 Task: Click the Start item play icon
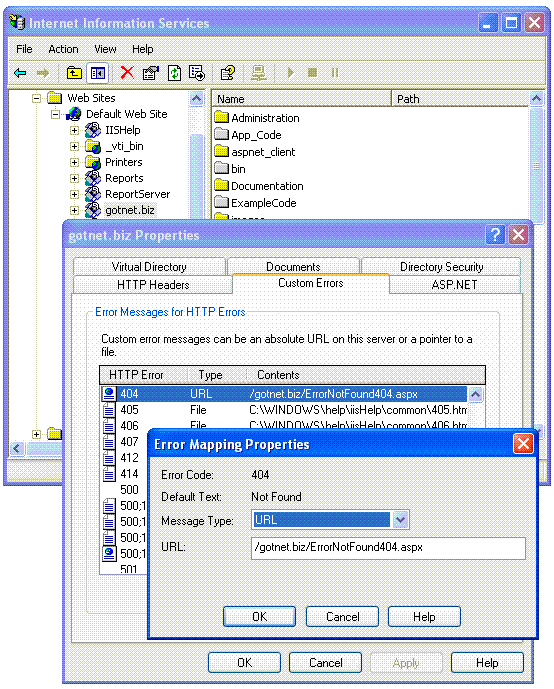(290, 73)
